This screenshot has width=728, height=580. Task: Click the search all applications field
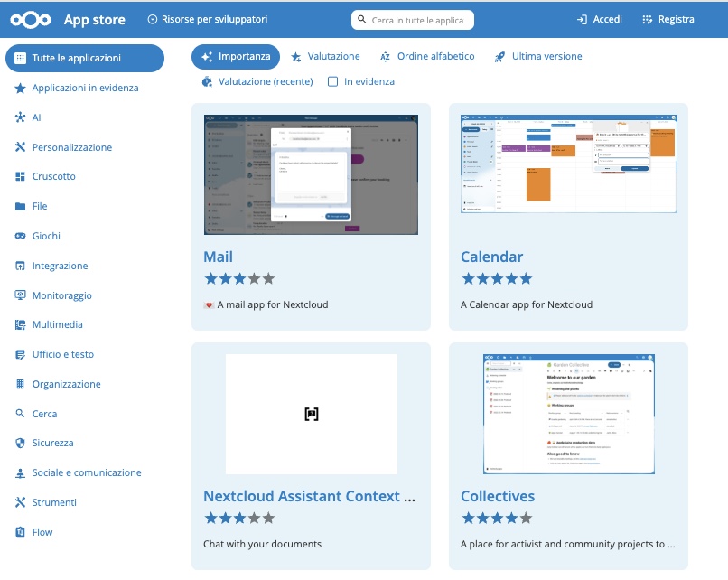coord(413,20)
